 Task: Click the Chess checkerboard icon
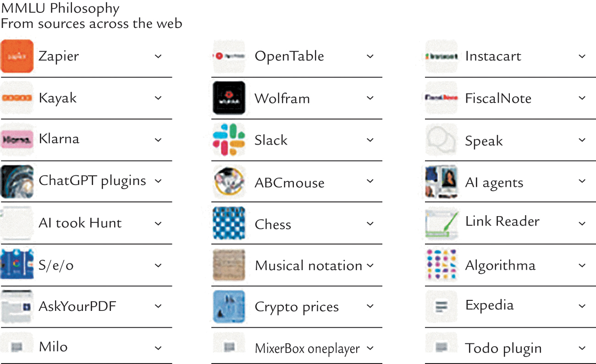(x=229, y=223)
